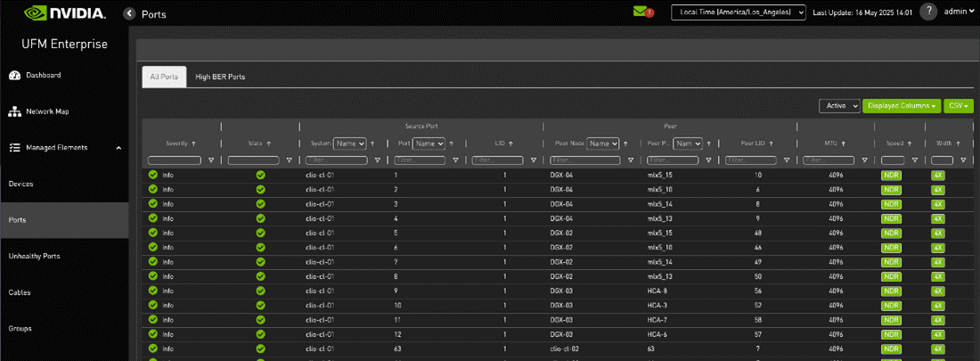Open the Active ports state dropdown
This screenshot has height=361, width=980.
click(839, 106)
